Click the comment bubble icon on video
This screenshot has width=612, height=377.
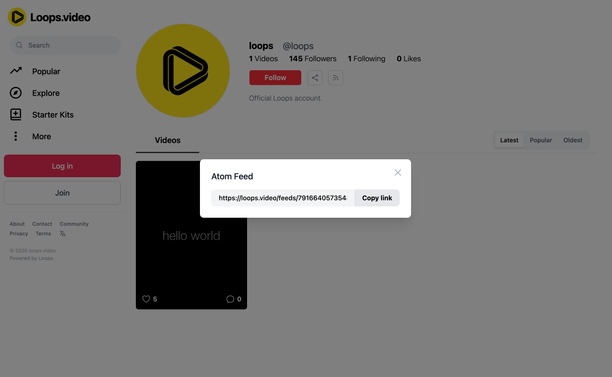tap(230, 299)
